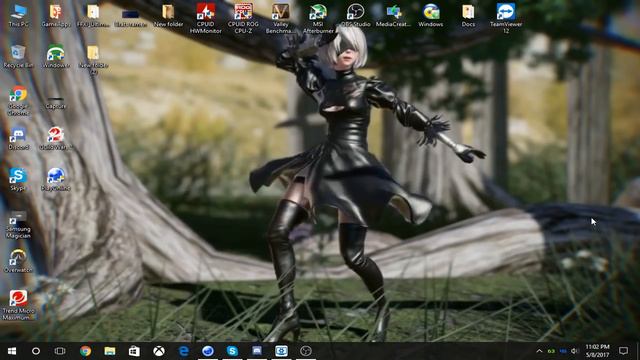Screen dimensions: 640x360
Task: Switch to Skype on the taskbar
Action: [232, 351]
